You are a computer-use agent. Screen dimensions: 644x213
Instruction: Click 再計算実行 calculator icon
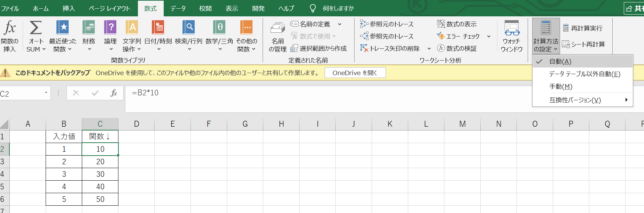click(566, 28)
